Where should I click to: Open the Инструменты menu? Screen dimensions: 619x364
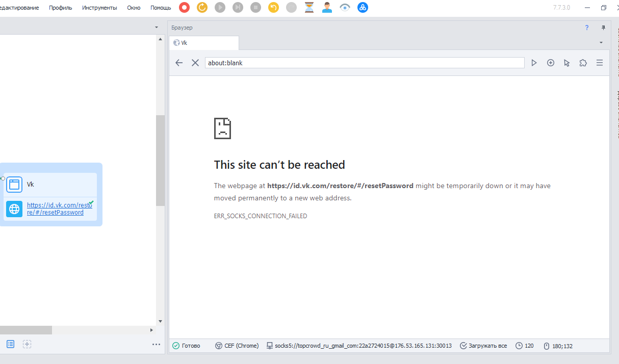[99, 8]
